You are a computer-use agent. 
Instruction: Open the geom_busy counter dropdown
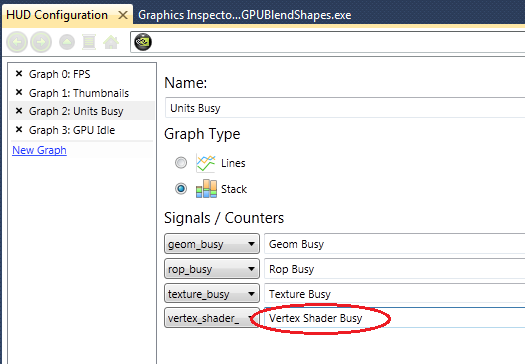tap(212, 244)
